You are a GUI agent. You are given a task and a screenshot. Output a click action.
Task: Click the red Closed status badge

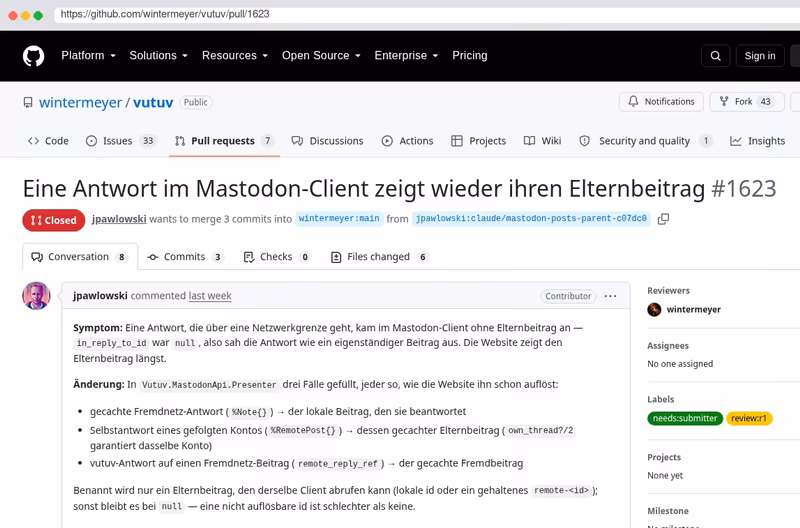tap(54, 220)
